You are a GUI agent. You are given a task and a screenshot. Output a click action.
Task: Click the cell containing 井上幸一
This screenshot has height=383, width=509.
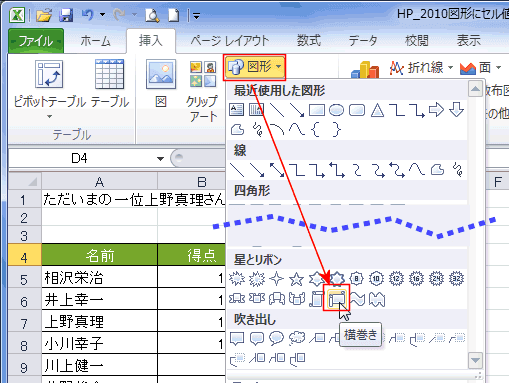click(x=99, y=299)
